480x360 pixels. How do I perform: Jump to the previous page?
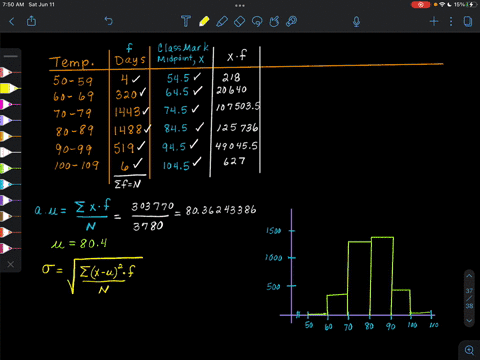(469, 276)
